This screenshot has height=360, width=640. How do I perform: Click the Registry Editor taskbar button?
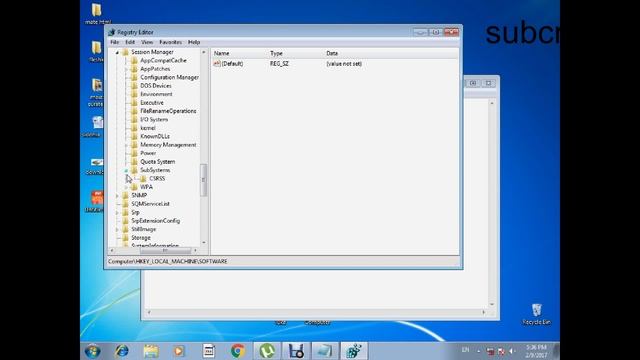click(353, 351)
